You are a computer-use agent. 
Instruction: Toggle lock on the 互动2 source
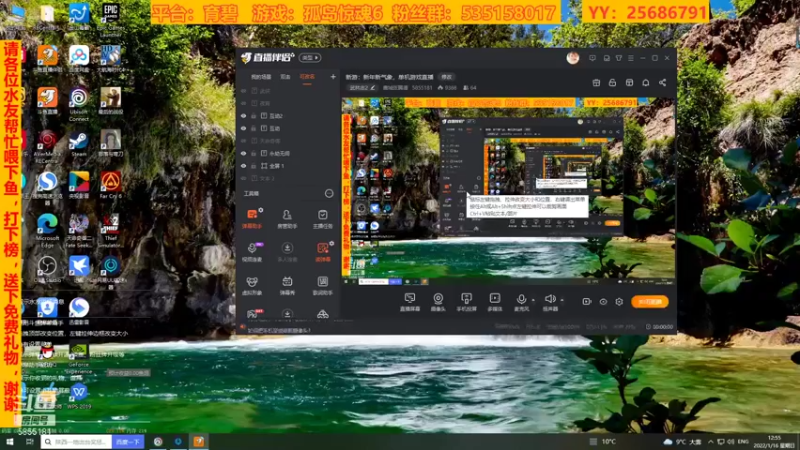click(254, 116)
